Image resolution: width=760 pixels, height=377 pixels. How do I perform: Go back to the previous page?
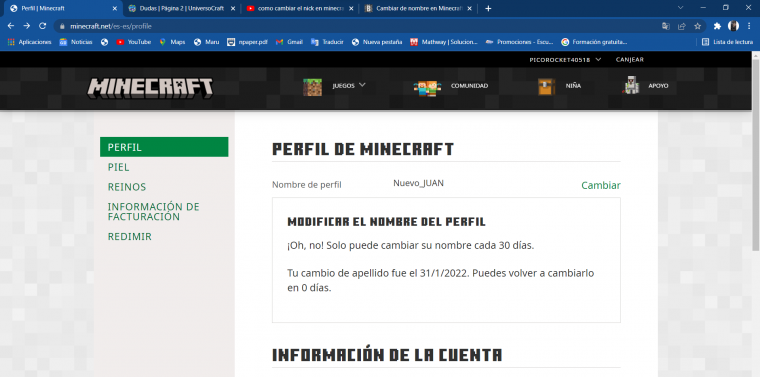coord(11,26)
